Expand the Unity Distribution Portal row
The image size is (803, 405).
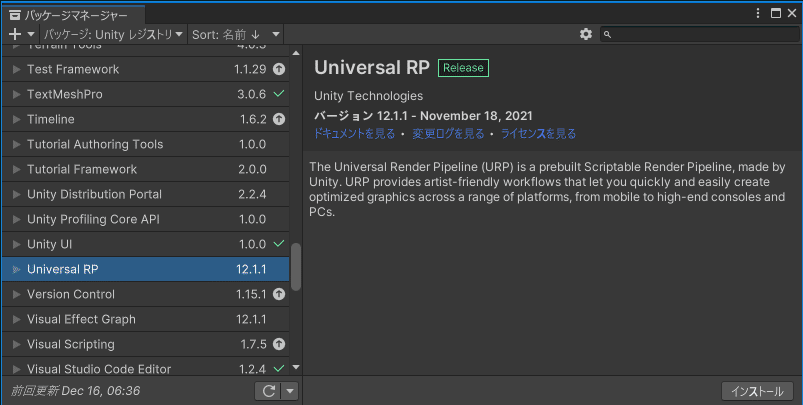(x=16, y=195)
